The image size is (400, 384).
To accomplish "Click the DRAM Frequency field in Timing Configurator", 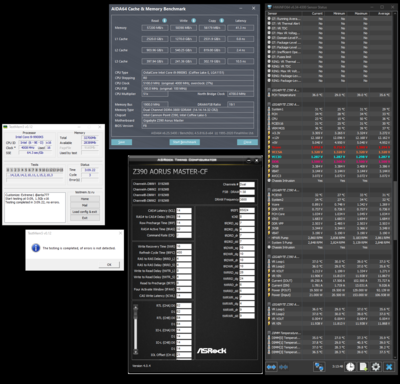I will [x=247, y=200].
